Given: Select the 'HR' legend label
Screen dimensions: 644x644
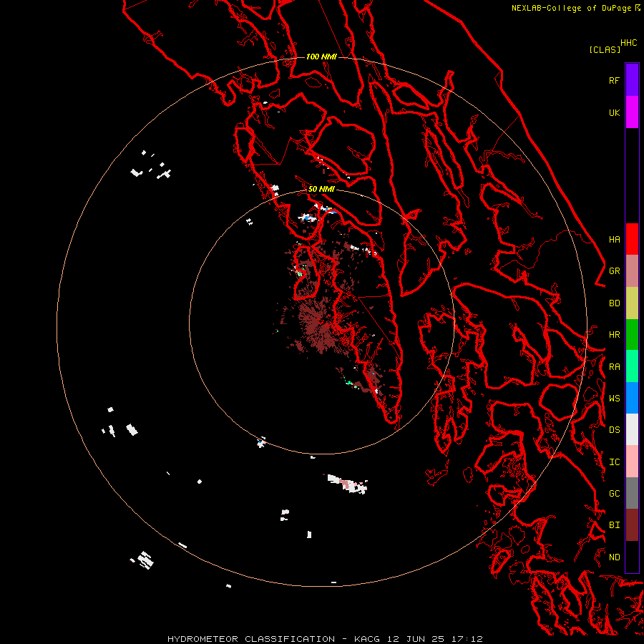Looking at the screenshot, I should tap(614, 335).
